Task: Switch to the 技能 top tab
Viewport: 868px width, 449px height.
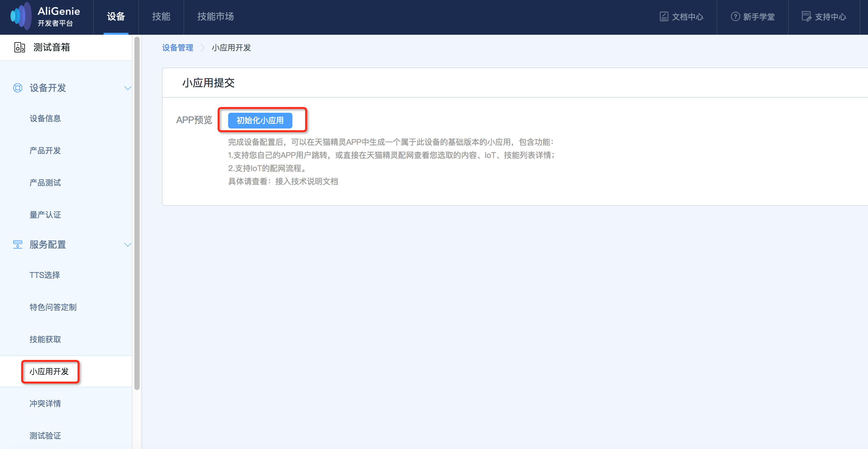Action: [x=161, y=16]
